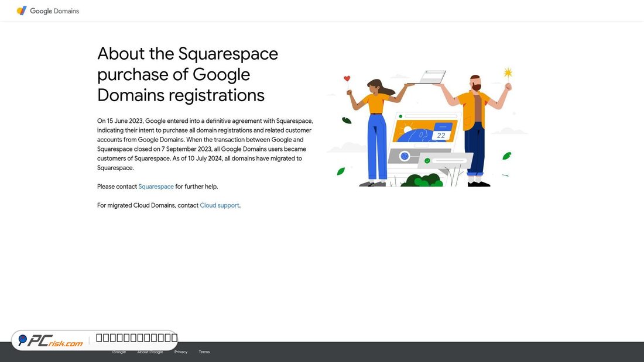Open the Cloud support link
644x362 pixels.
pyautogui.click(x=220, y=205)
